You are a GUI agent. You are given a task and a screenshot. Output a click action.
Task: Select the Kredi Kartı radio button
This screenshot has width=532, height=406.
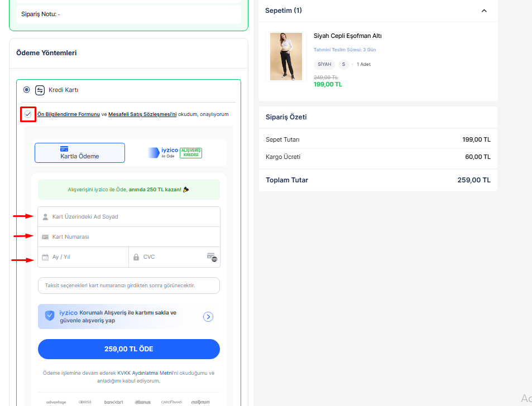pyautogui.click(x=27, y=90)
